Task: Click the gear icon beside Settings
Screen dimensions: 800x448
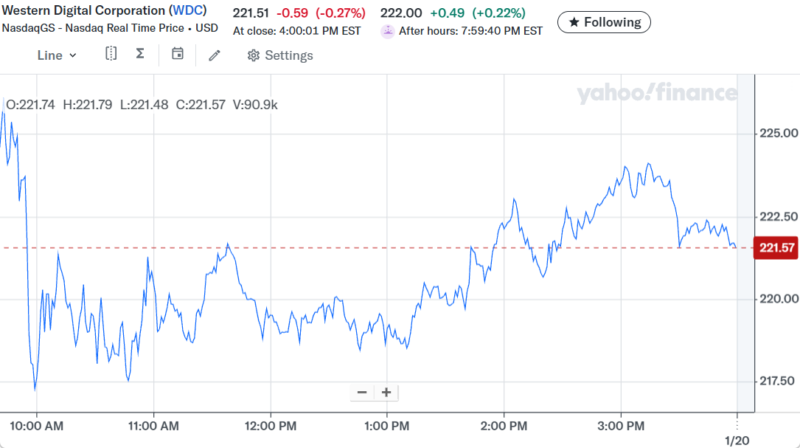Action: (x=254, y=55)
